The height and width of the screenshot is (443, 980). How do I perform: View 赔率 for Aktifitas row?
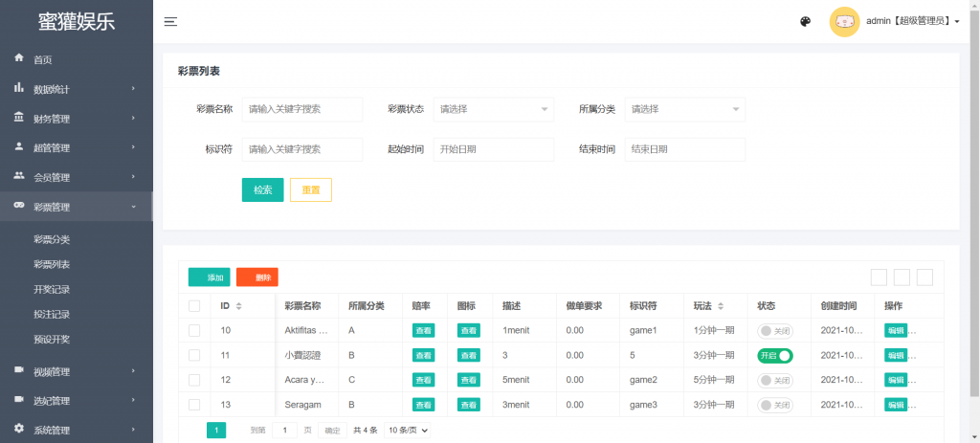pyautogui.click(x=423, y=330)
